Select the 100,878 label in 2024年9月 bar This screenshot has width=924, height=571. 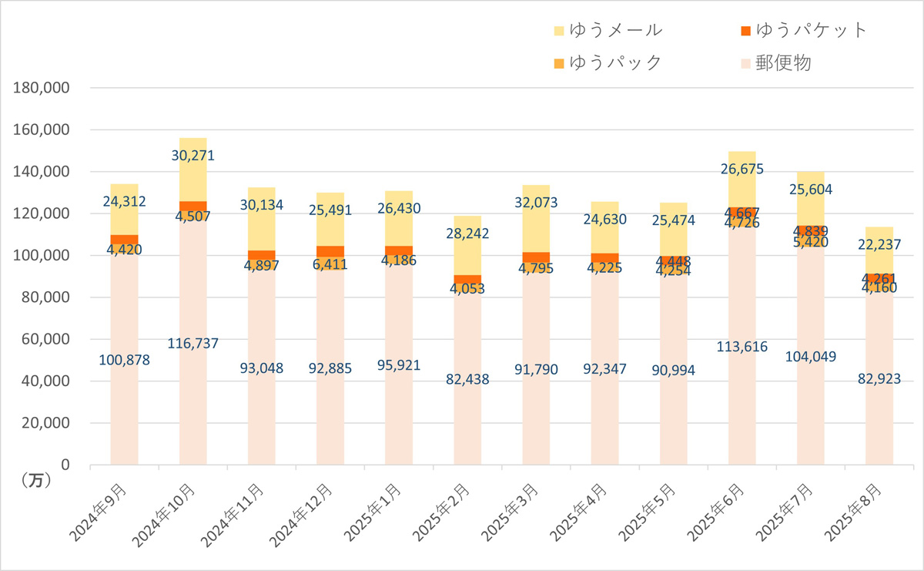click(125, 360)
